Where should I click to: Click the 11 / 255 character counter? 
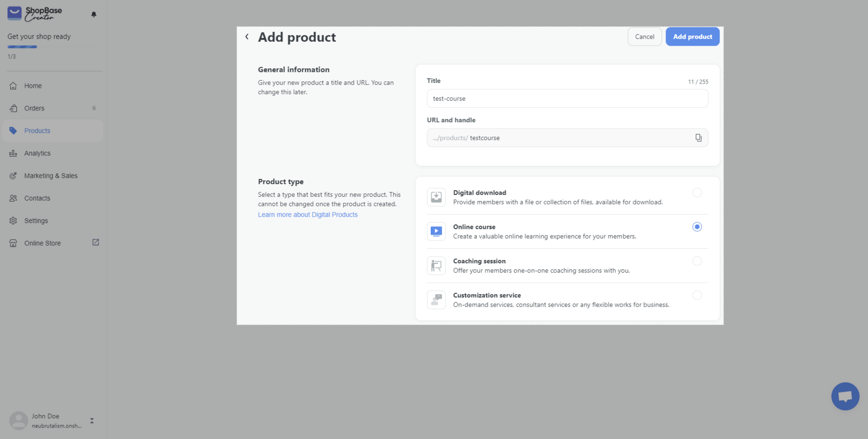tap(698, 82)
